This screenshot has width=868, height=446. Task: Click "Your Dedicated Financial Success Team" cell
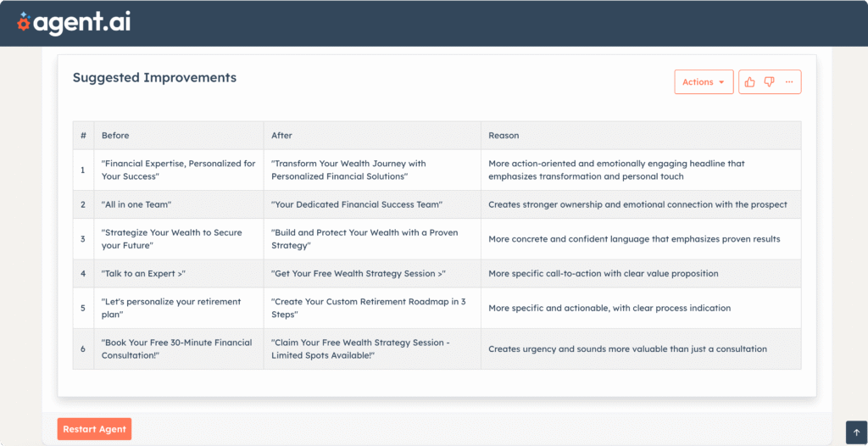[372, 204]
